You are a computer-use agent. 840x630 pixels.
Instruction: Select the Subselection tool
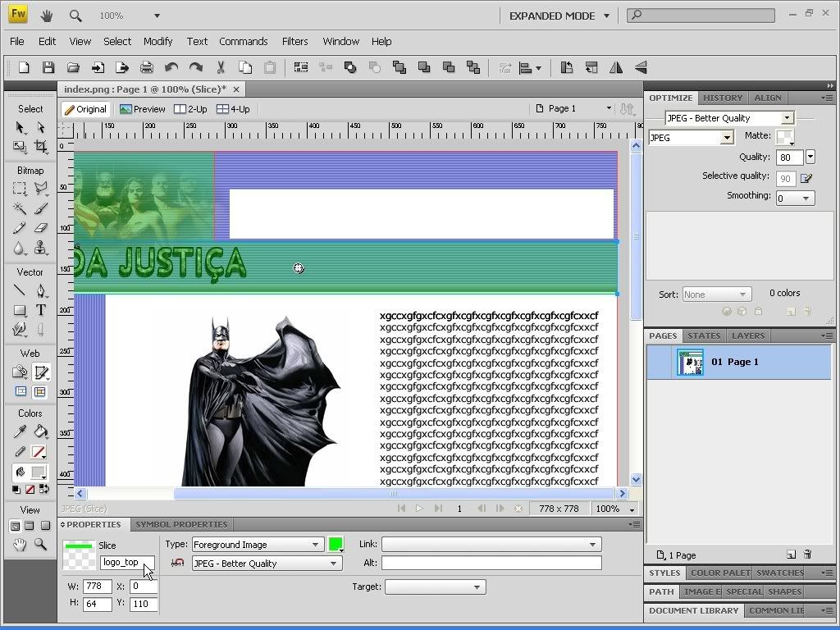tap(41, 127)
